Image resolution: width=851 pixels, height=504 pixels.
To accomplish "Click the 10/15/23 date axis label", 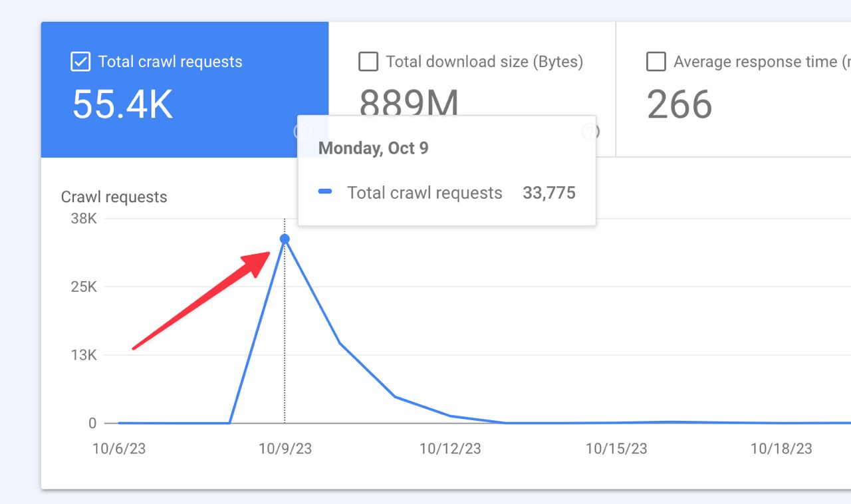I will [x=616, y=449].
